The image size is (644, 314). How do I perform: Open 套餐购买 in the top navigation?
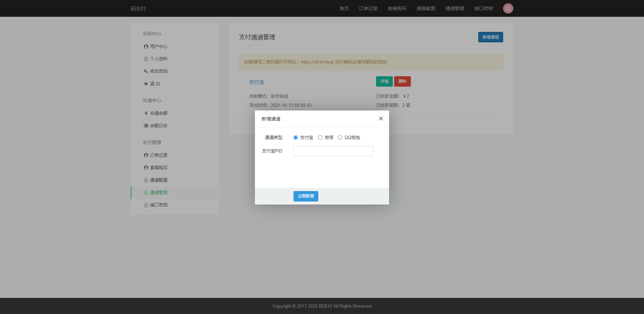397,8
